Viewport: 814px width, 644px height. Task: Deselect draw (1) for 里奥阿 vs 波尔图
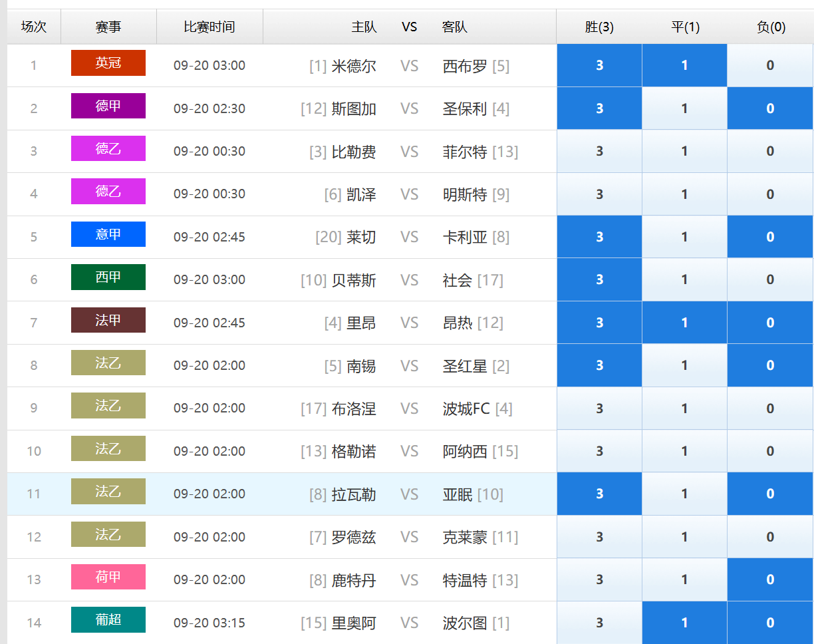click(684, 623)
